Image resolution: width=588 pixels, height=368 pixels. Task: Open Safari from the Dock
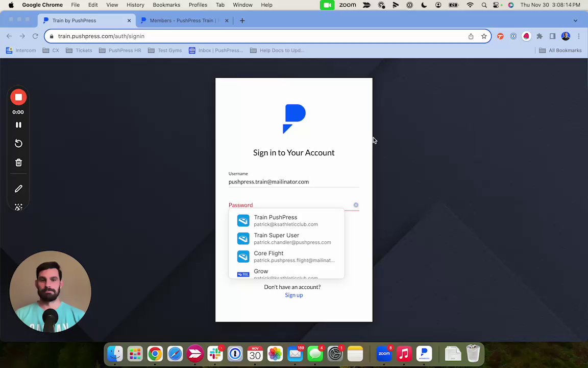175,353
